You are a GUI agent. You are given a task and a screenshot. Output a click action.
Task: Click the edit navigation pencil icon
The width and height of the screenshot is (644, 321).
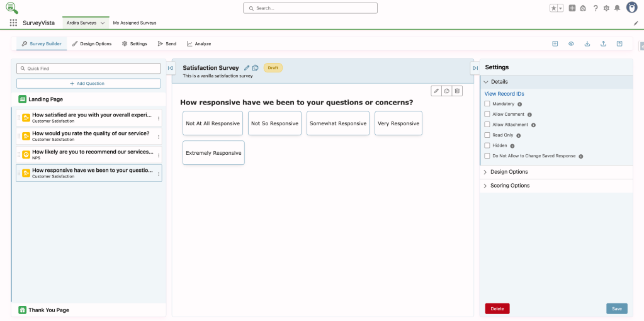[636, 23]
